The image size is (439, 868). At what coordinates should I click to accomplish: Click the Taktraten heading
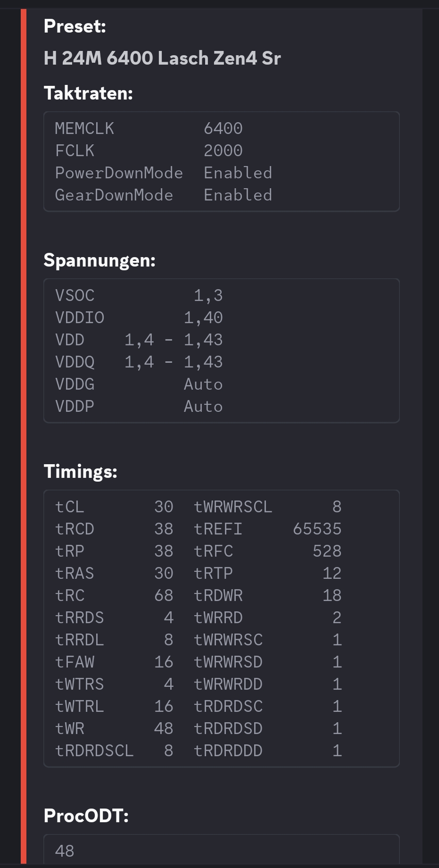click(x=88, y=93)
